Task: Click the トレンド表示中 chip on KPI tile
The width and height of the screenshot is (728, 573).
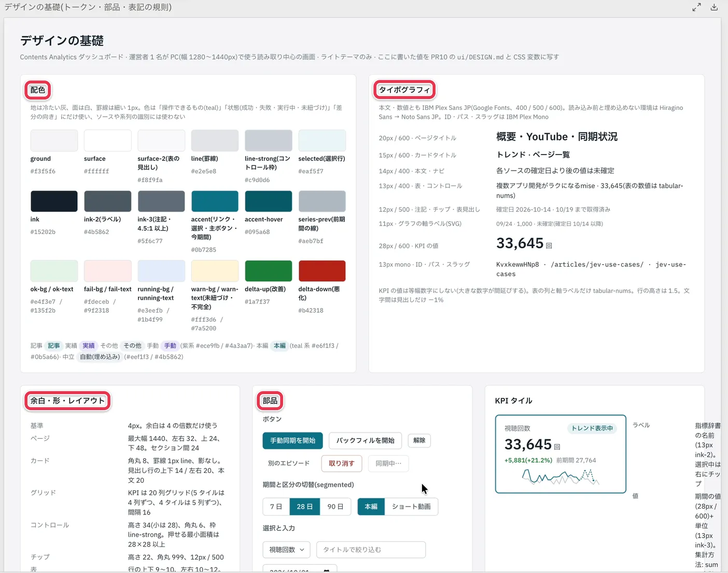Action: tap(592, 428)
